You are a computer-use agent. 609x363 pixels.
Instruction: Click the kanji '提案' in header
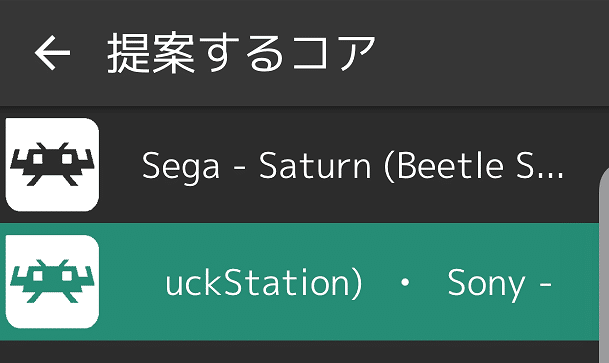pos(151,53)
